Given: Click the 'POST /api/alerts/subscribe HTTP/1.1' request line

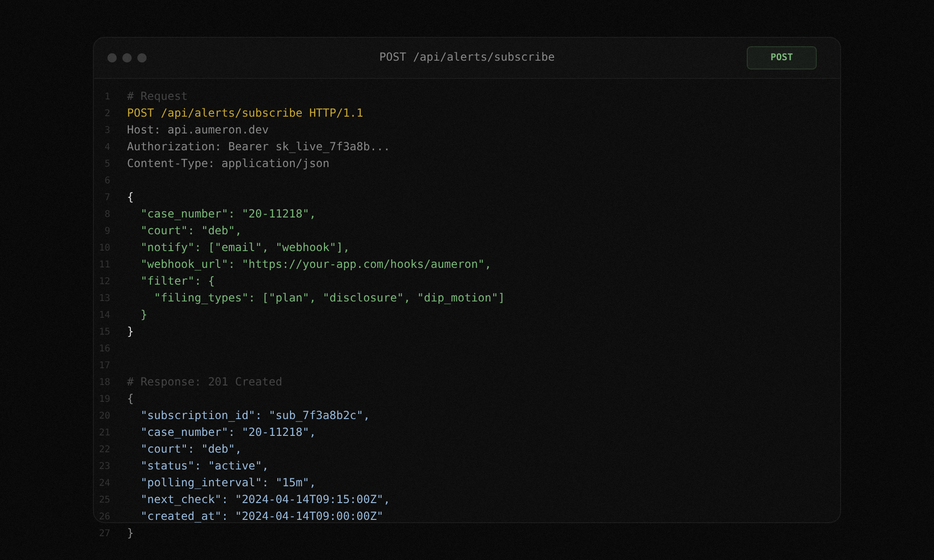Looking at the screenshot, I should [x=245, y=113].
